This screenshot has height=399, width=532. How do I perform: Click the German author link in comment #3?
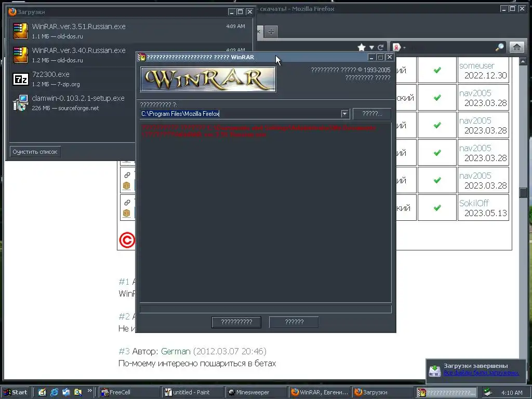[176, 351]
